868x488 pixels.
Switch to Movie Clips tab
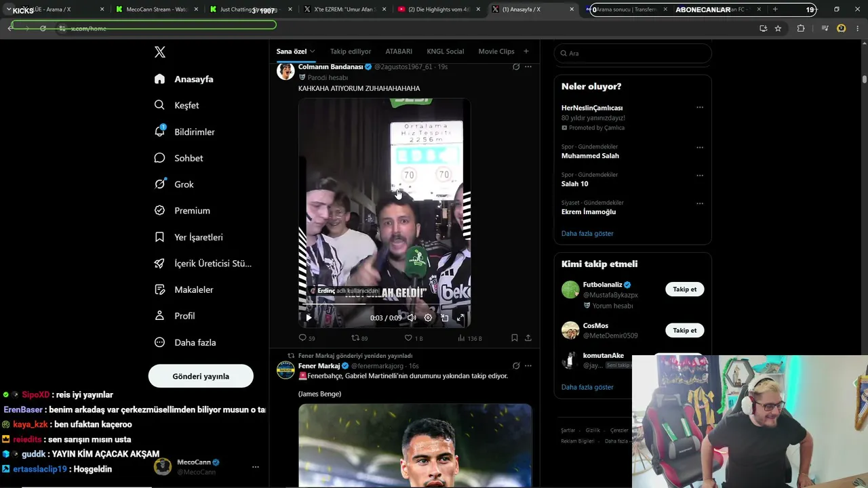point(496,52)
